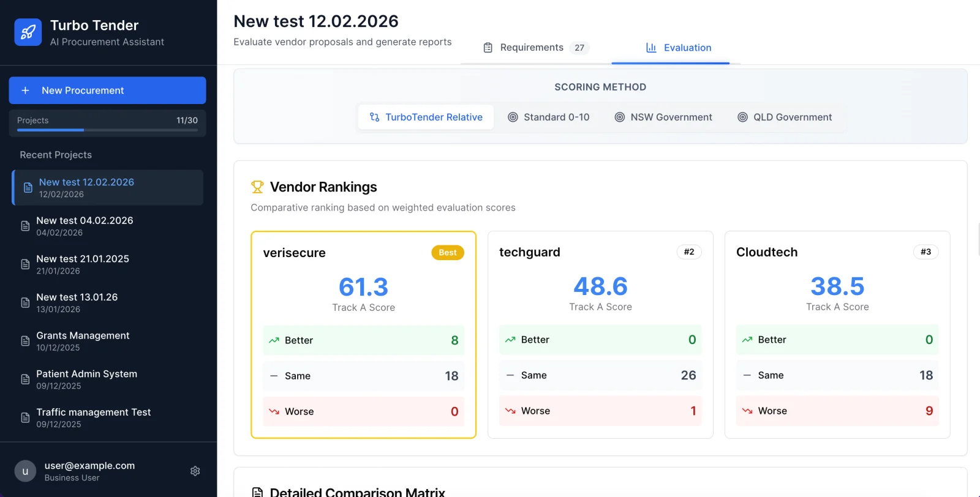
Task: Select NSW Government scoring method
Action: (x=663, y=117)
